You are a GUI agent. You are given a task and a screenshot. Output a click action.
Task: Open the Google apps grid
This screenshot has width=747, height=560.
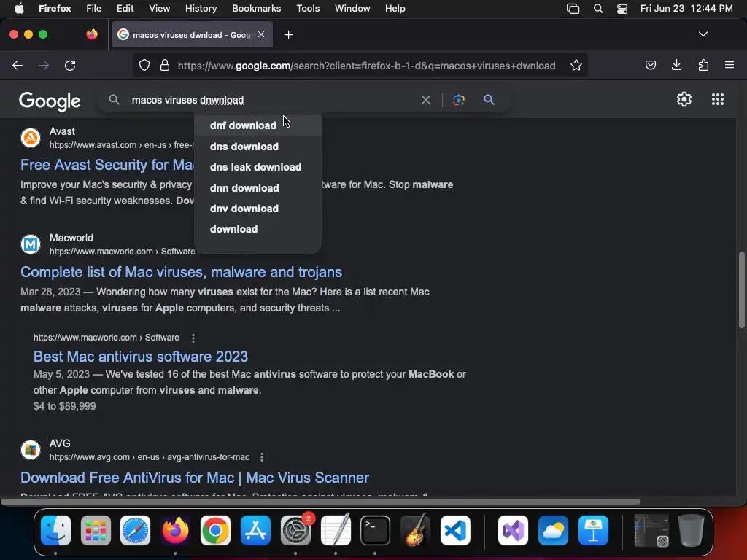tap(718, 99)
